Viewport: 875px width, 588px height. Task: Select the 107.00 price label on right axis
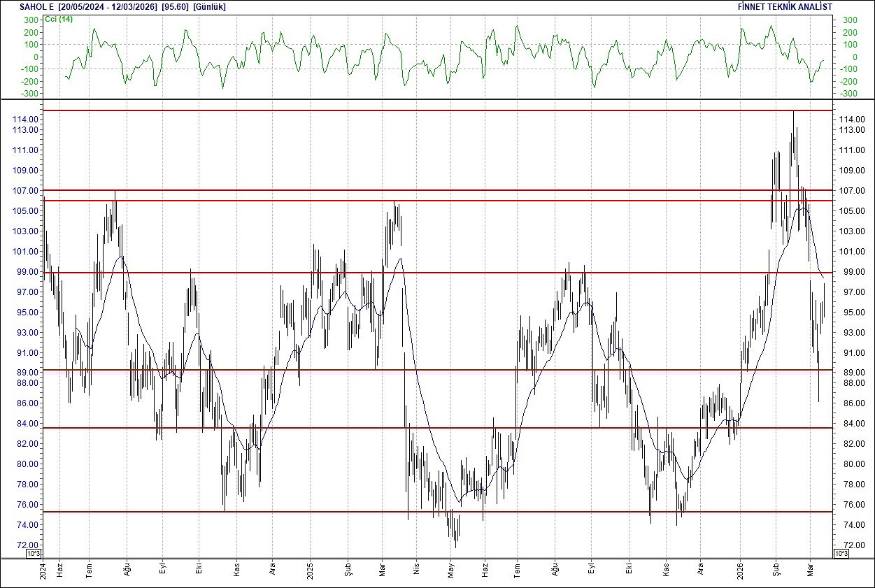pos(851,189)
